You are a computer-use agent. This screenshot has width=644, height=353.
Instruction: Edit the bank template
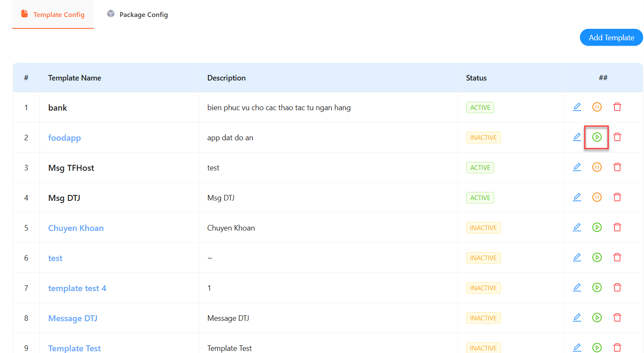[x=577, y=107]
